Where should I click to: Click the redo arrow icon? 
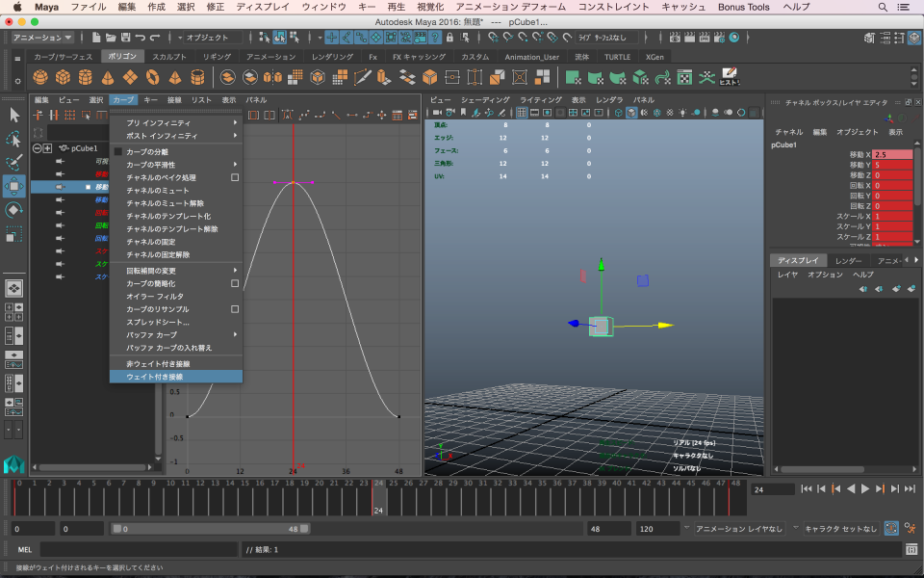click(x=154, y=38)
